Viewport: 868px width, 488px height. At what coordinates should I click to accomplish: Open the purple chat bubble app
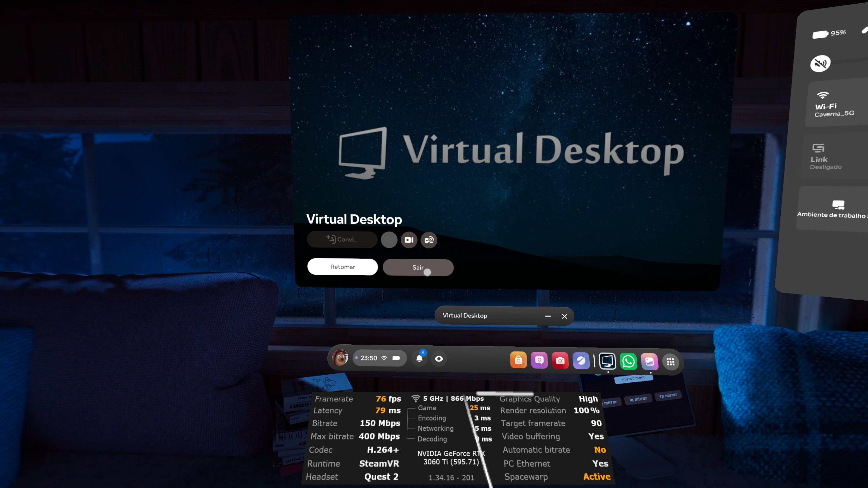[x=539, y=361]
